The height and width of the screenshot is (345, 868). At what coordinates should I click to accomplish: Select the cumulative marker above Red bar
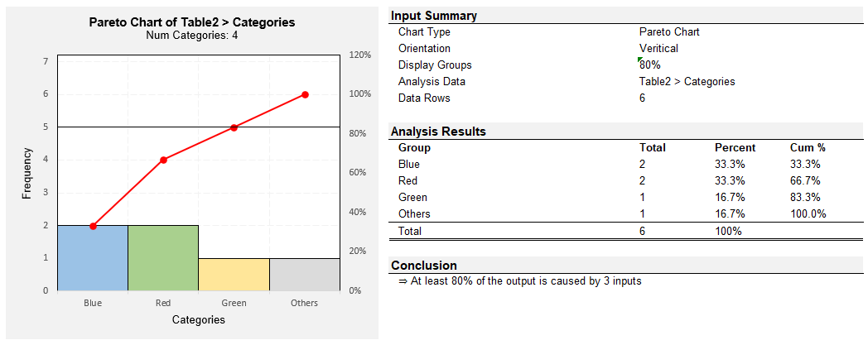tap(163, 161)
